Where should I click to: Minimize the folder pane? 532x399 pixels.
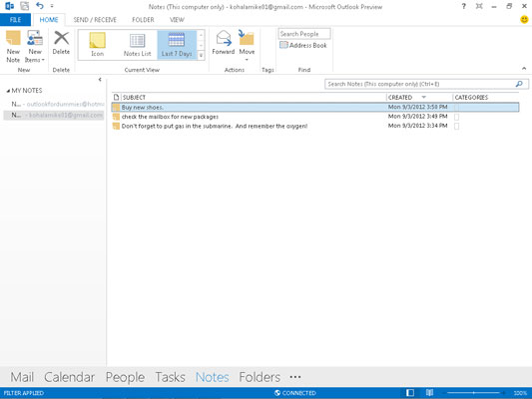(x=100, y=80)
